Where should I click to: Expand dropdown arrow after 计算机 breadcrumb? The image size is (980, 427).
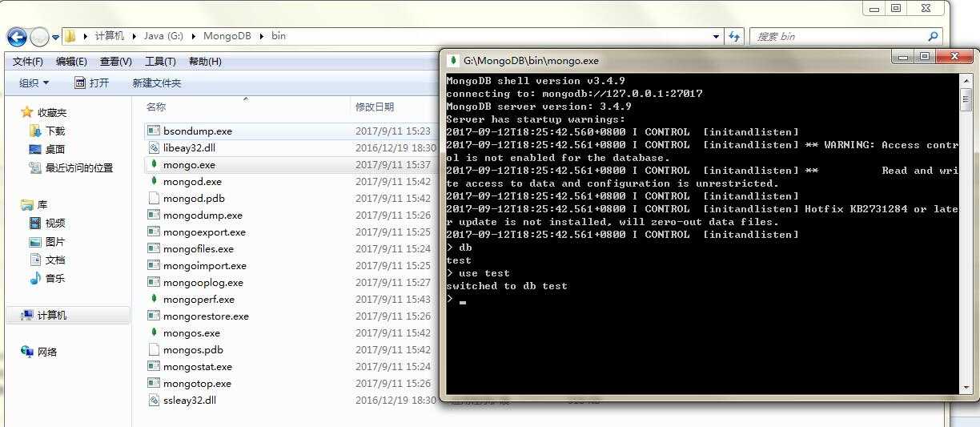tap(134, 36)
